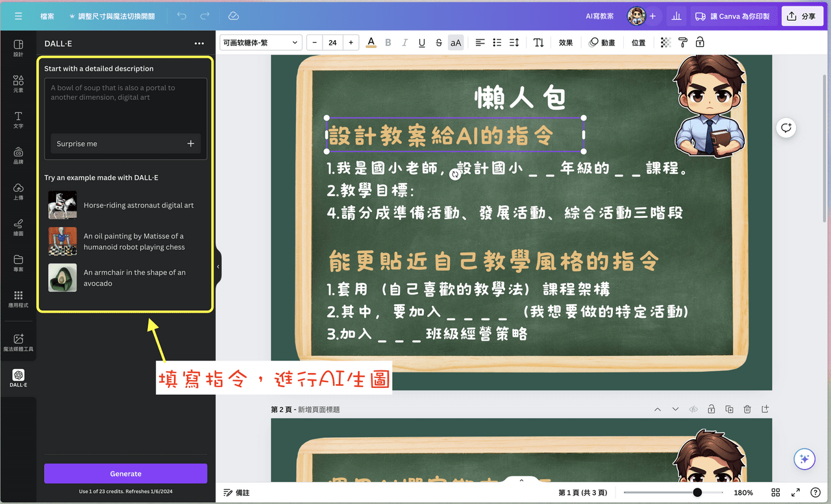Open the 上傳 (Uploads) panel
The image size is (831, 504).
pyautogui.click(x=18, y=191)
